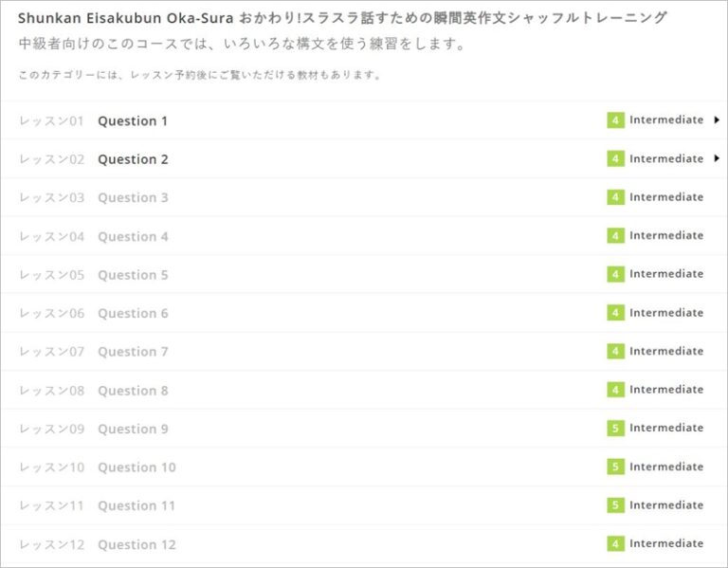The image size is (728, 568).
Task: Expand the arrow beside Question 2
Action: click(x=717, y=158)
